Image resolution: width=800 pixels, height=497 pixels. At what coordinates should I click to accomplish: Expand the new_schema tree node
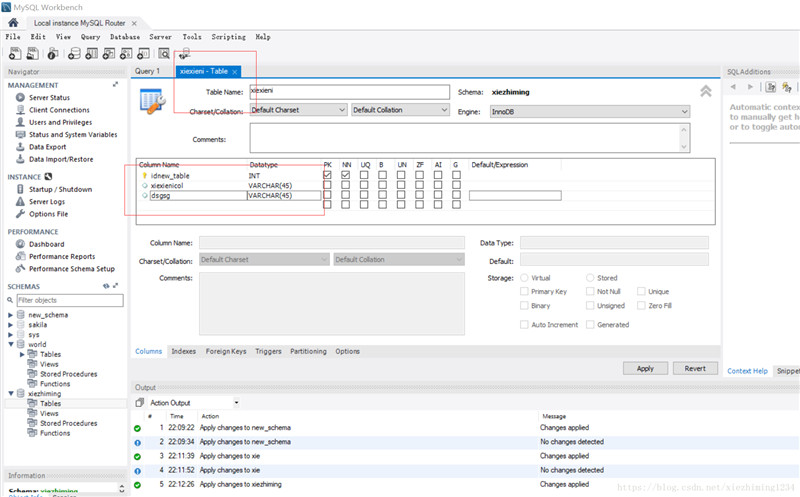pos(10,314)
